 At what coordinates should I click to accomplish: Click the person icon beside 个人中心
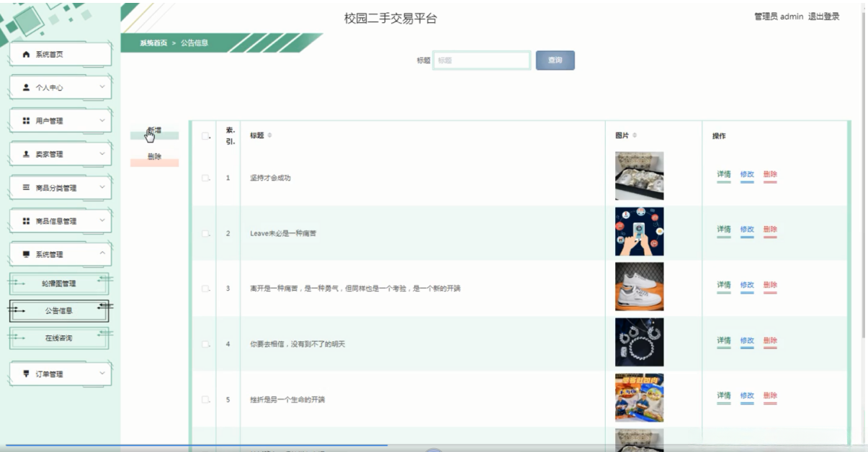tap(28, 88)
